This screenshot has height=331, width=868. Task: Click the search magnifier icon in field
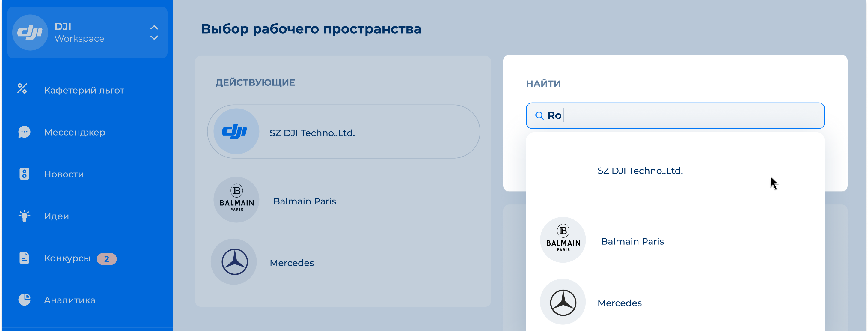coord(539,116)
